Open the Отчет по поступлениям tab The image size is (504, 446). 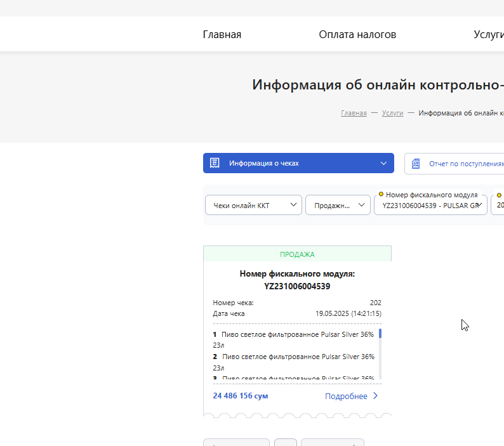[x=454, y=164]
